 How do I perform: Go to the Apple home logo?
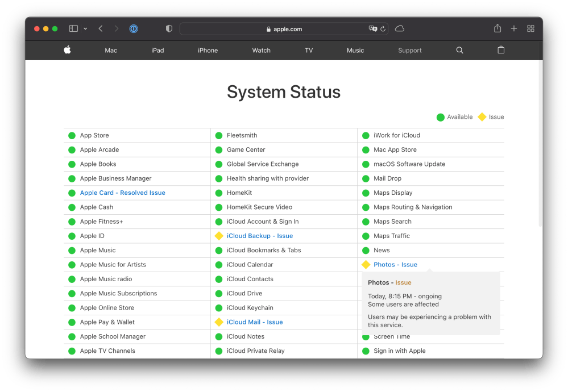click(x=67, y=50)
